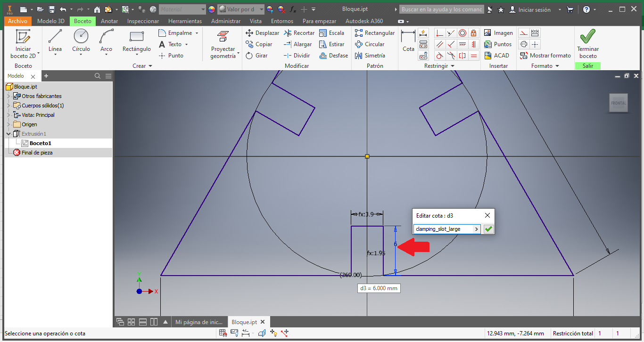Image resolution: width=644 pixels, height=342 pixels.
Task: Toggle show all constraints in status bar
Action: point(234,333)
